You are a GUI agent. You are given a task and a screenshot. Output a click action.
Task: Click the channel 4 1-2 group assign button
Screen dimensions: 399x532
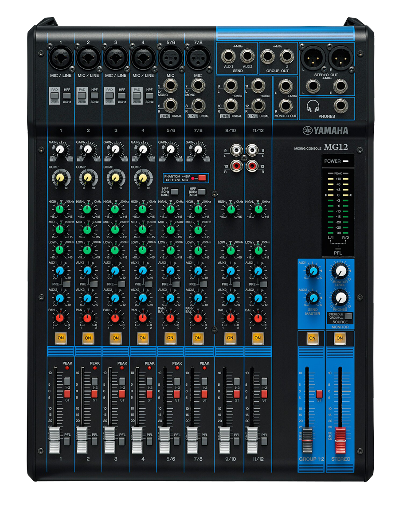coord(149,381)
